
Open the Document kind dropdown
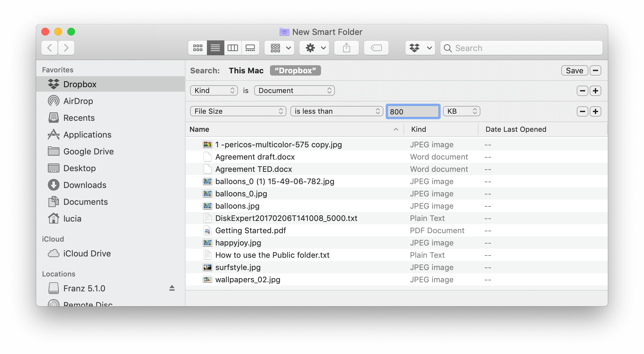click(x=294, y=91)
